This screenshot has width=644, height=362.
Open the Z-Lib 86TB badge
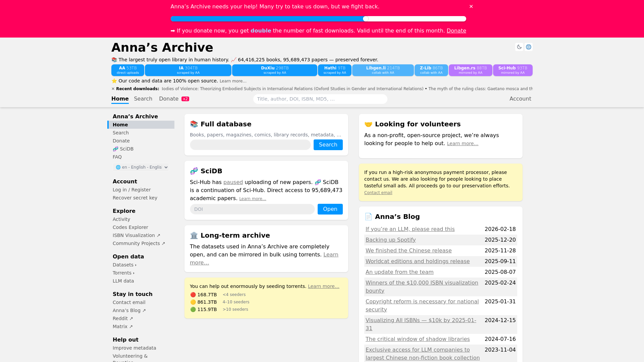(431, 70)
